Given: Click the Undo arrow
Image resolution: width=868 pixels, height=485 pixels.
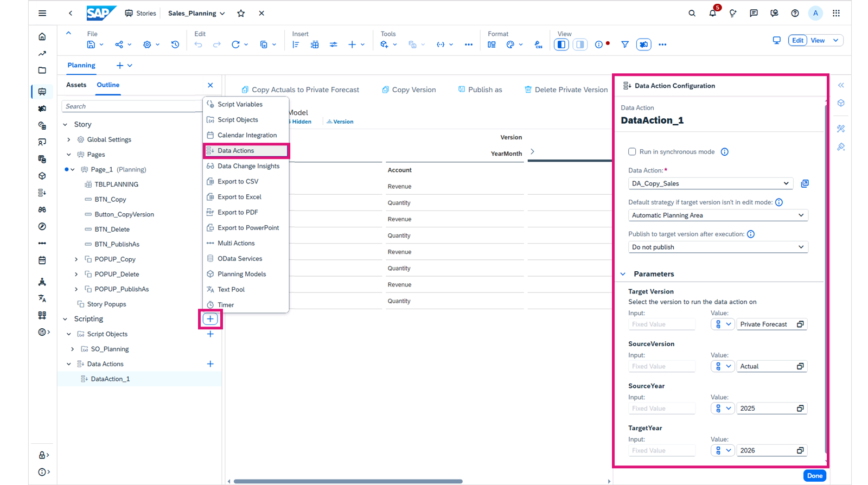Looking at the screenshot, I should tap(199, 44).
